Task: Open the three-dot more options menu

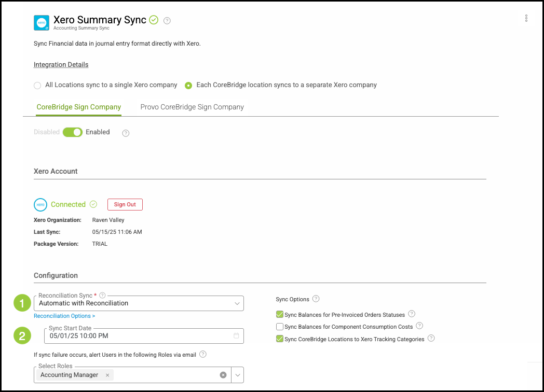Action: (526, 18)
